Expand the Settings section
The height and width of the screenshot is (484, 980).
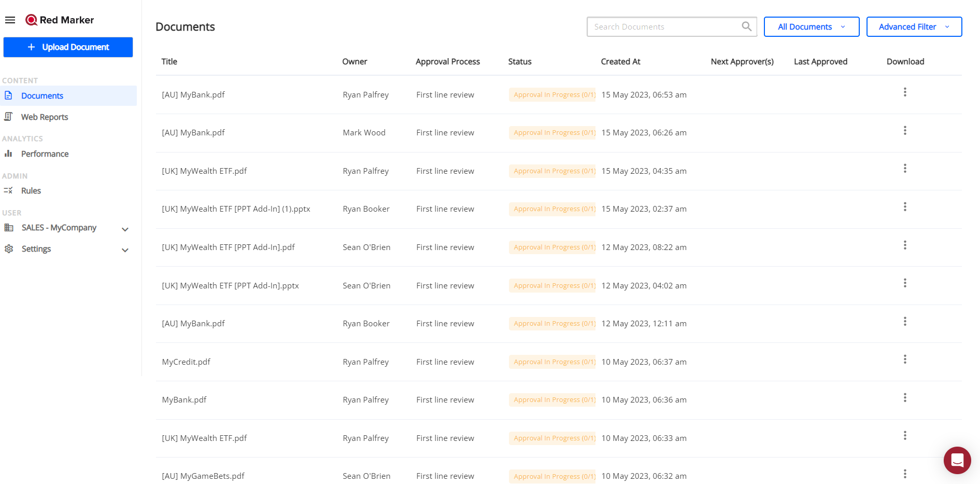click(x=125, y=250)
